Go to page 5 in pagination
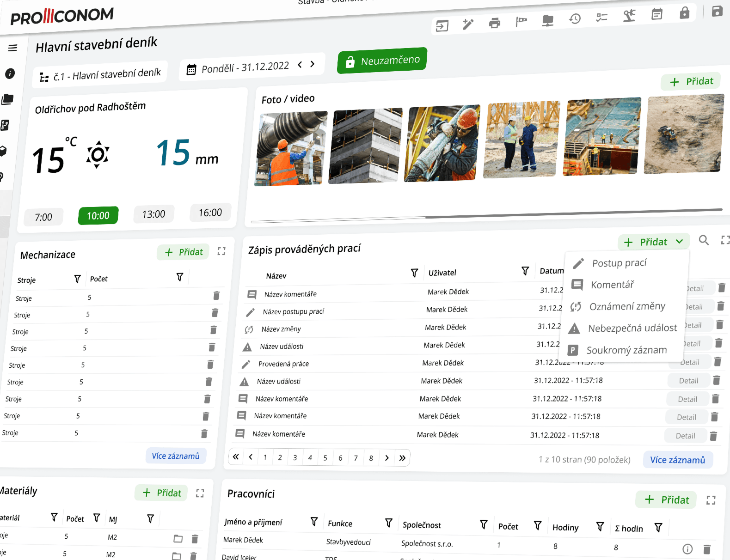The height and width of the screenshot is (560, 730). point(325,458)
